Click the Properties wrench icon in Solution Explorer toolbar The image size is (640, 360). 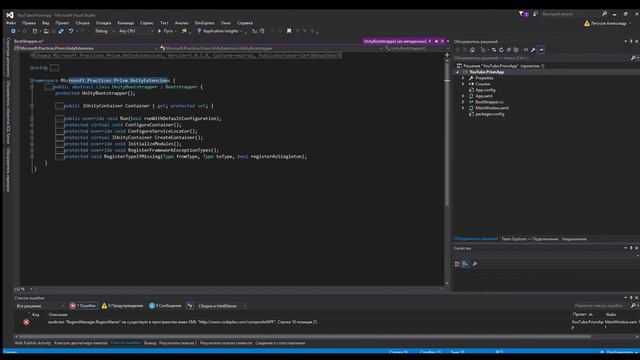click(x=533, y=50)
